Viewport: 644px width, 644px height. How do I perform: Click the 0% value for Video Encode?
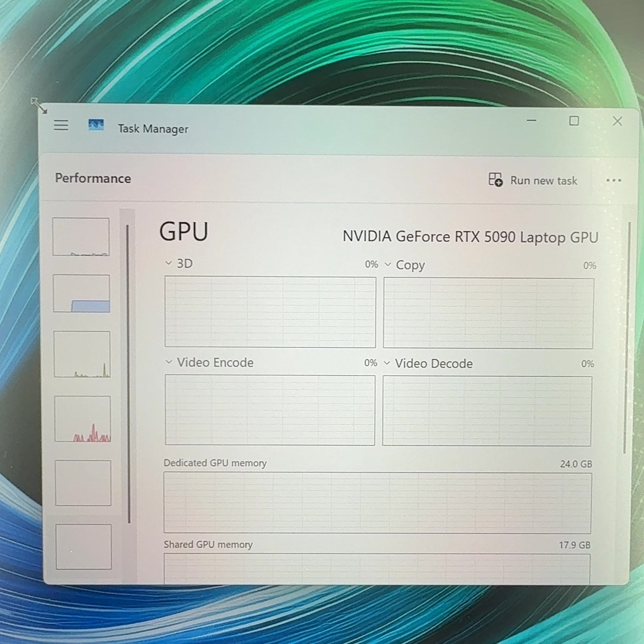[371, 363]
